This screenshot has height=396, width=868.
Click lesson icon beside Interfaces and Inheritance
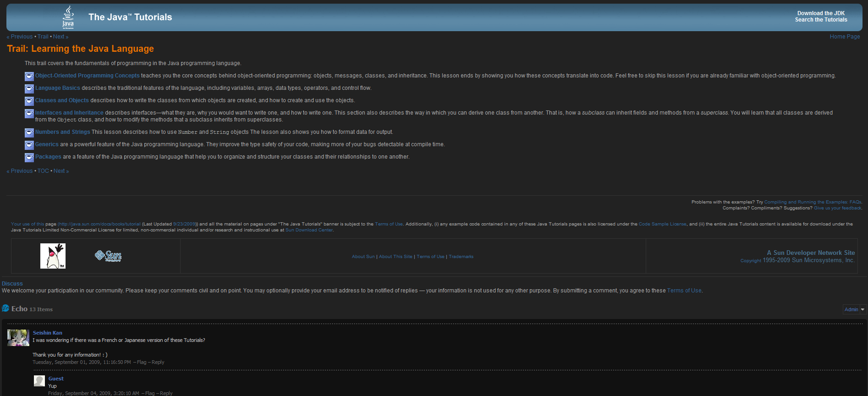click(29, 113)
